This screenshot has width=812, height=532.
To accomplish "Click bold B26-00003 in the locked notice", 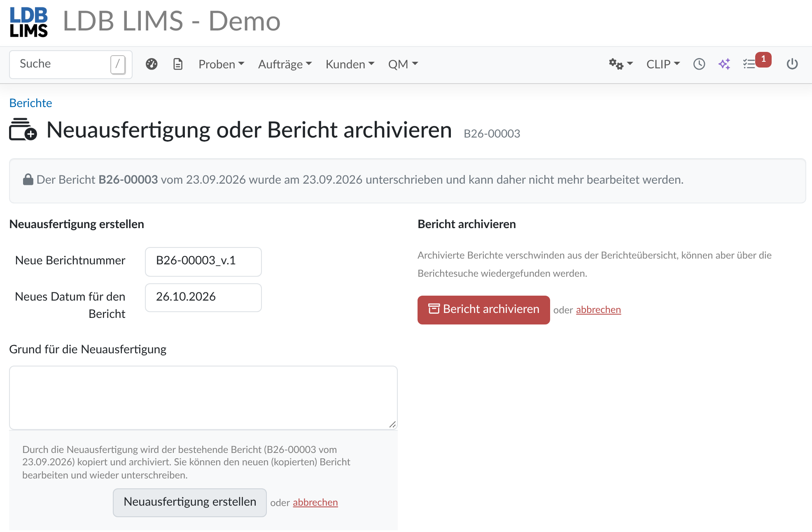I will [x=128, y=180].
